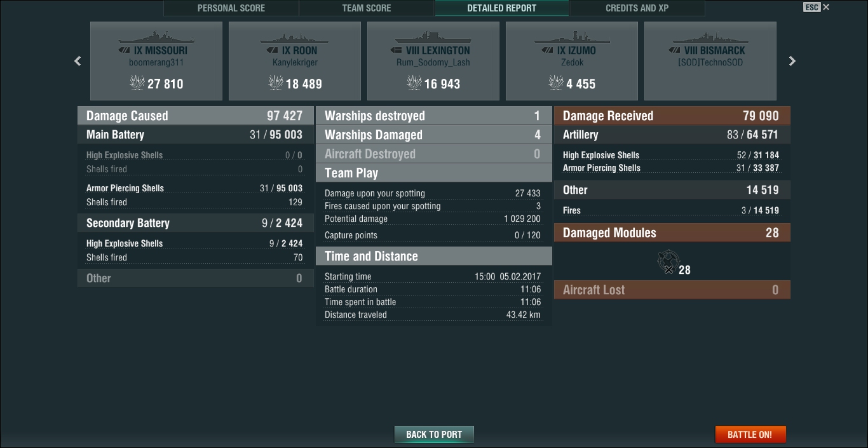868x448 pixels.
Task: Click the damage icon beside 27 810
Action: [137, 83]
